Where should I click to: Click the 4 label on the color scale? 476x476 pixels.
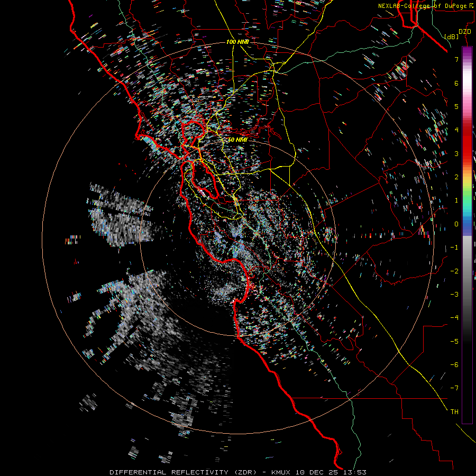456,130
